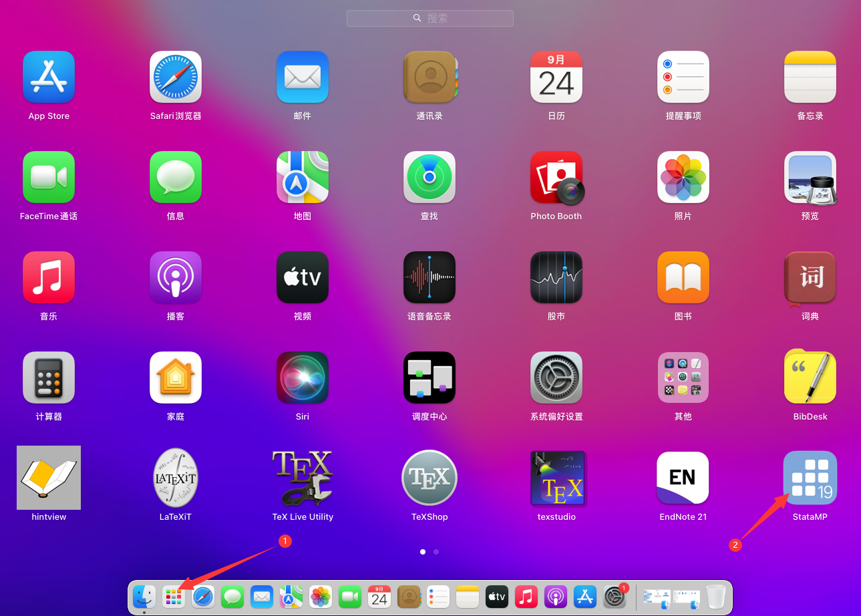
Task: Launch texstudio
Action: pos(556,478)
